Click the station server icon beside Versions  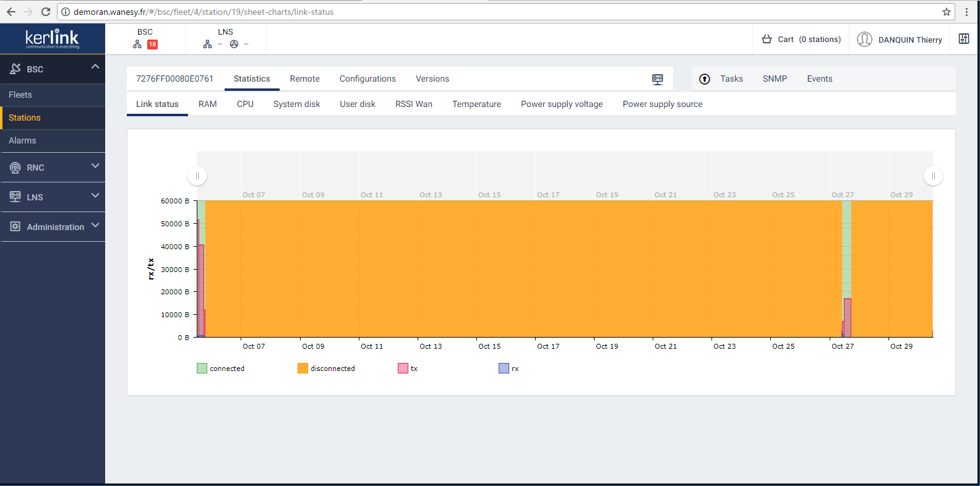(x=657, y=79)
